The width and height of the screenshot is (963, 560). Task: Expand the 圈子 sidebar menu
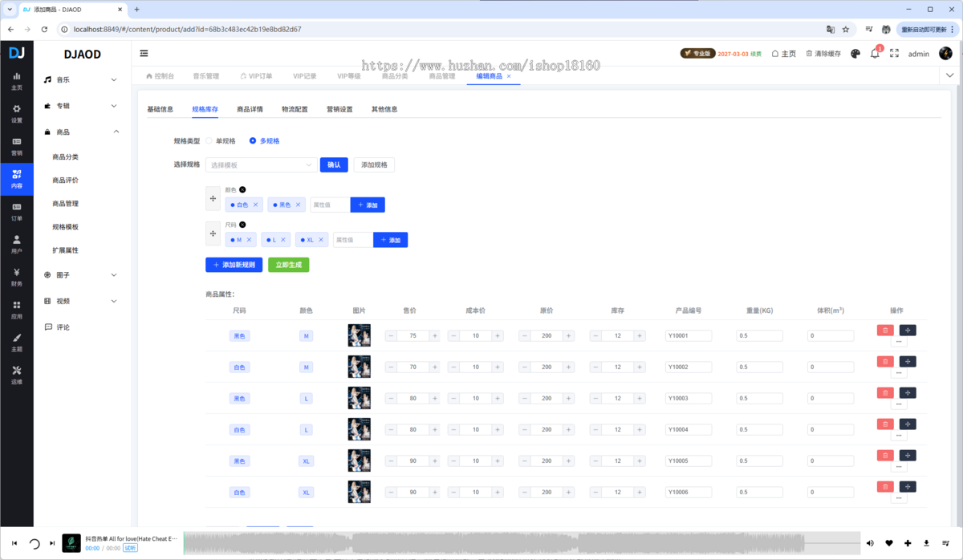click(x=82, y=275)
